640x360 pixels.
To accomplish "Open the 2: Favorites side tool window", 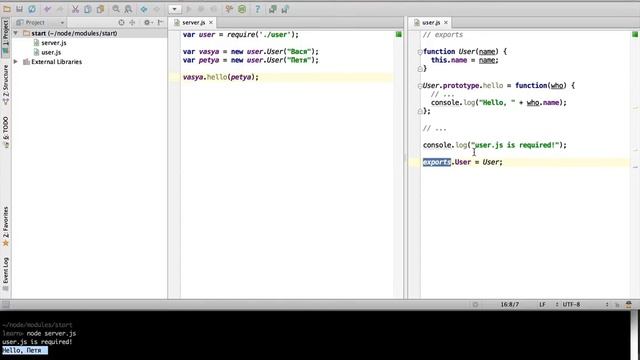I will tap(5, 226).
